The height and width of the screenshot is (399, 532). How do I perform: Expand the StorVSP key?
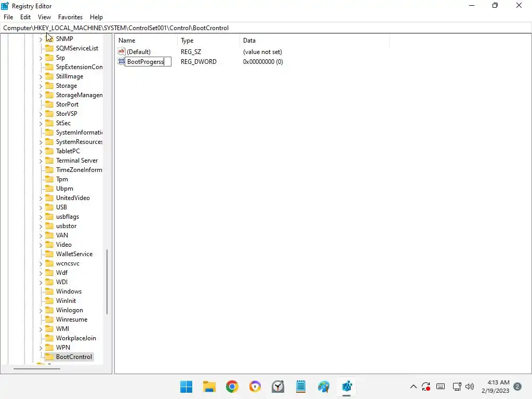41,114
